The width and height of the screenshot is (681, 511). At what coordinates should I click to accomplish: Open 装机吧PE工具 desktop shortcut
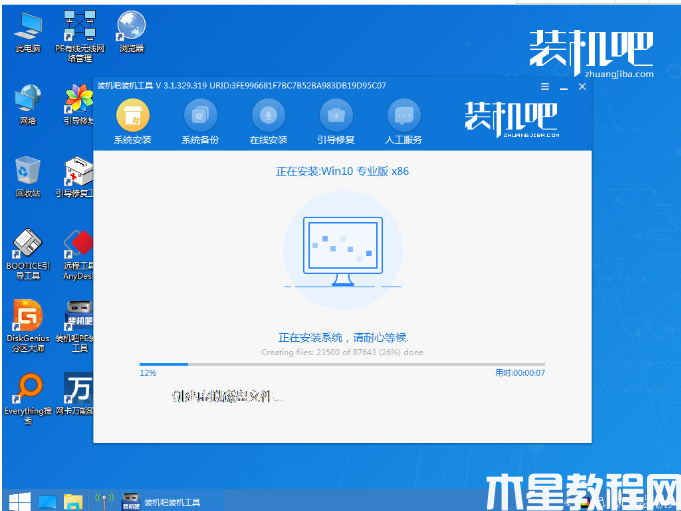pyautogui.click(x=75, y=326)
